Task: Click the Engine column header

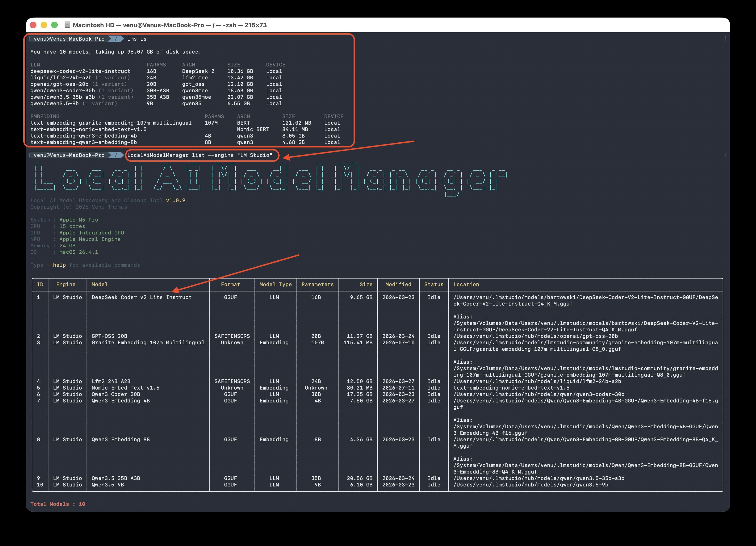Action: click(x=66, y=285)
